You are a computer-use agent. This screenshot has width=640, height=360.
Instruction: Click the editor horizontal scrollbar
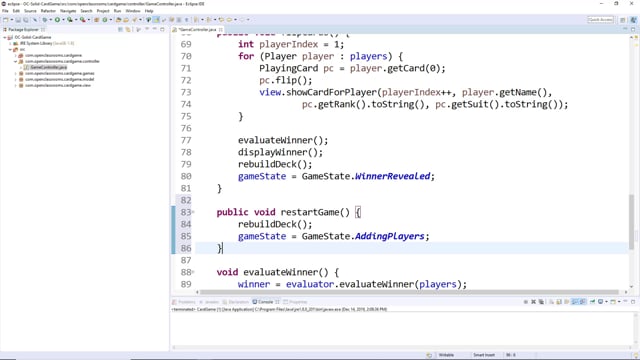(409, 292)
